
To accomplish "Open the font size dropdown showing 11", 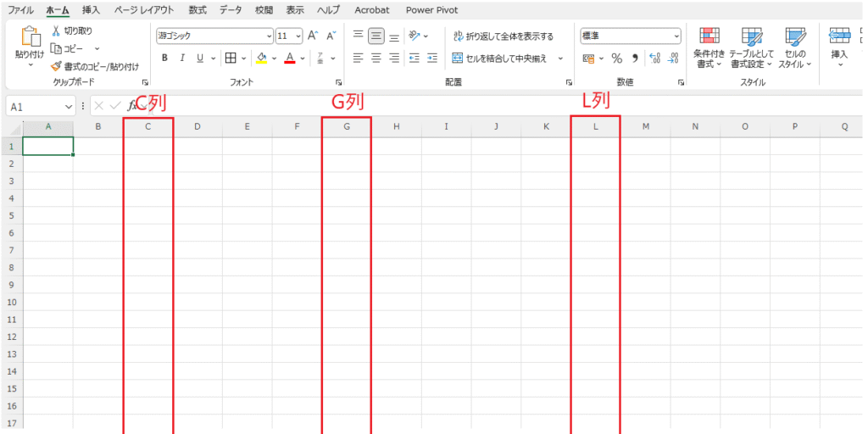I will 297,36.
